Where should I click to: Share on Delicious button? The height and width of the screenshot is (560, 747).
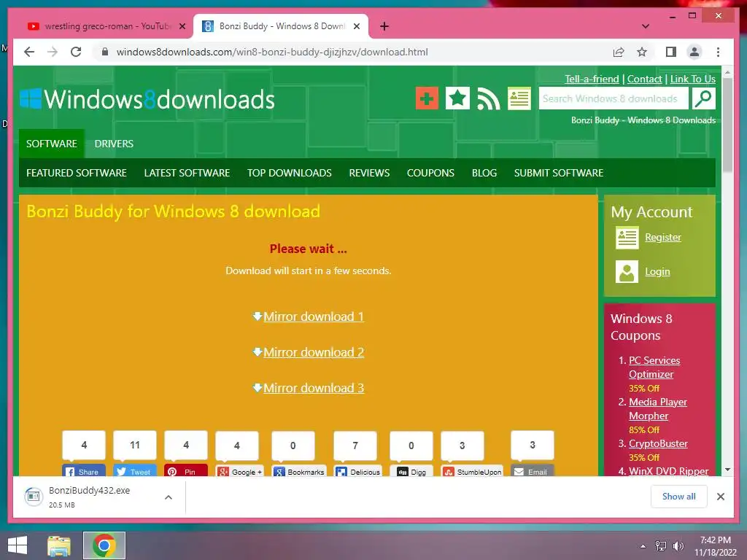[x=358, y=470]
